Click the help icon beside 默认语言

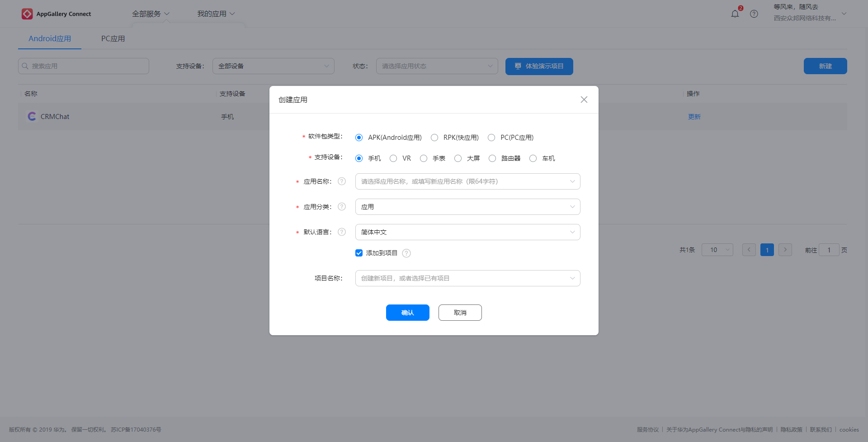click(x=342, y=232)
